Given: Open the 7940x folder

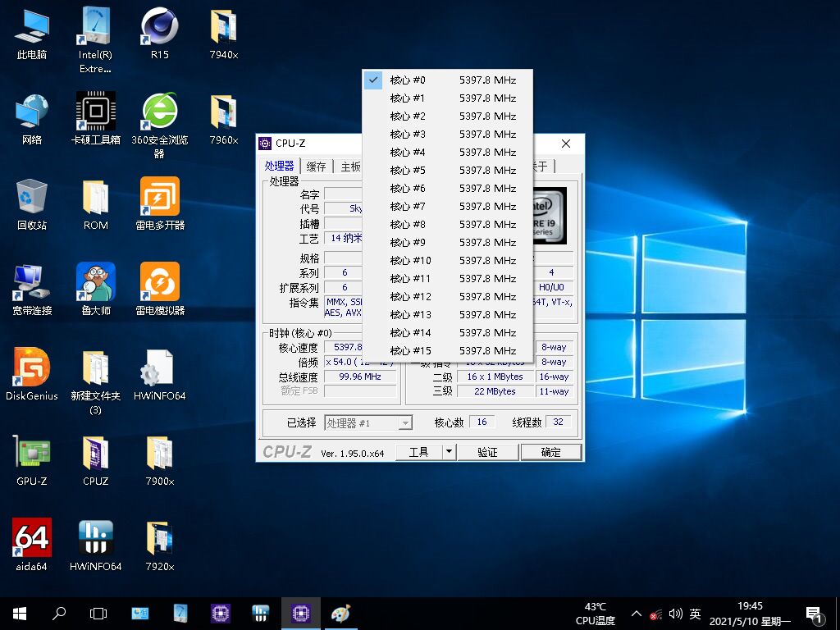Looking at the screenshot, I should click(224, 34).
